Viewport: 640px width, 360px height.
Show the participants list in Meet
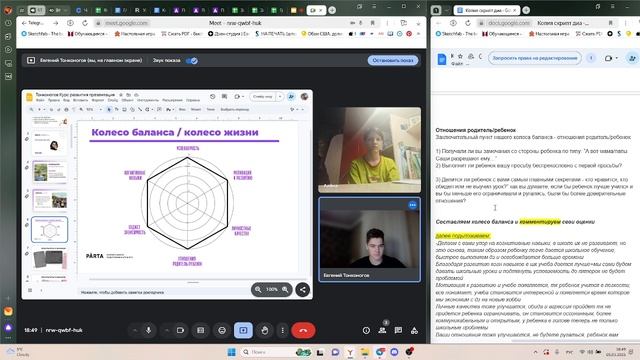click(x=382, y=330)
